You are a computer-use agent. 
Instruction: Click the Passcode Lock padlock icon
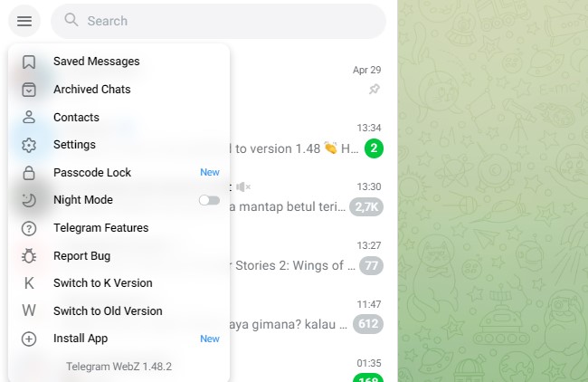[x=29, y=173]
